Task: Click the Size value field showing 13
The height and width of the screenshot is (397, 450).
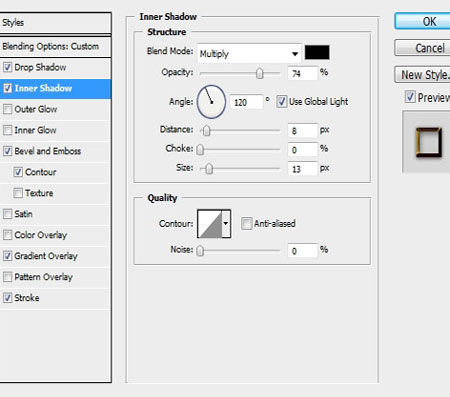Action: click(x=303, y=169)
